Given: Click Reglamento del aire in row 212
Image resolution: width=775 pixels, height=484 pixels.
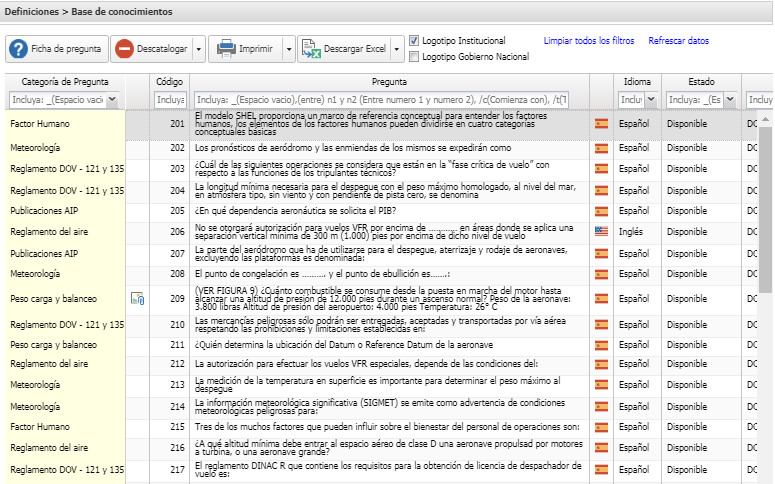Looking at the screenshot, I should click(x=49, y=364).
